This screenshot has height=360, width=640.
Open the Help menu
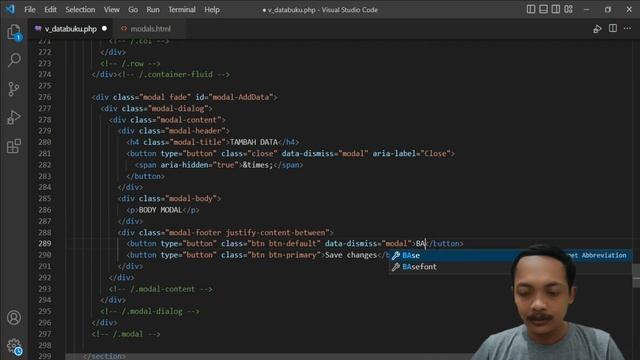coord(212,9)
